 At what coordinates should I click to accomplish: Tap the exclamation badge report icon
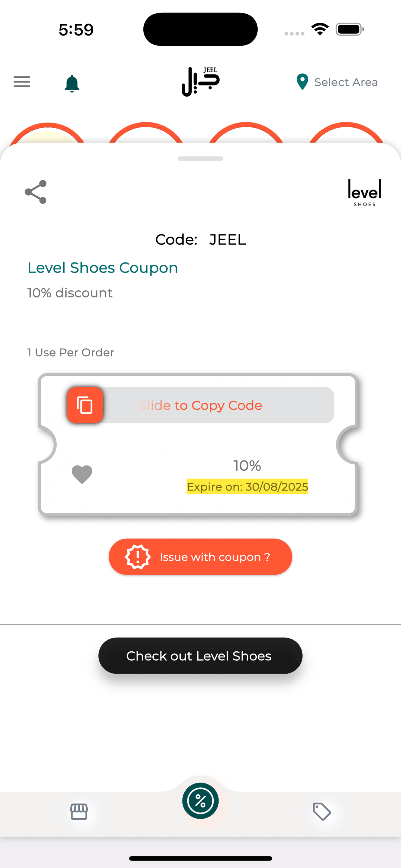point(138,557)
